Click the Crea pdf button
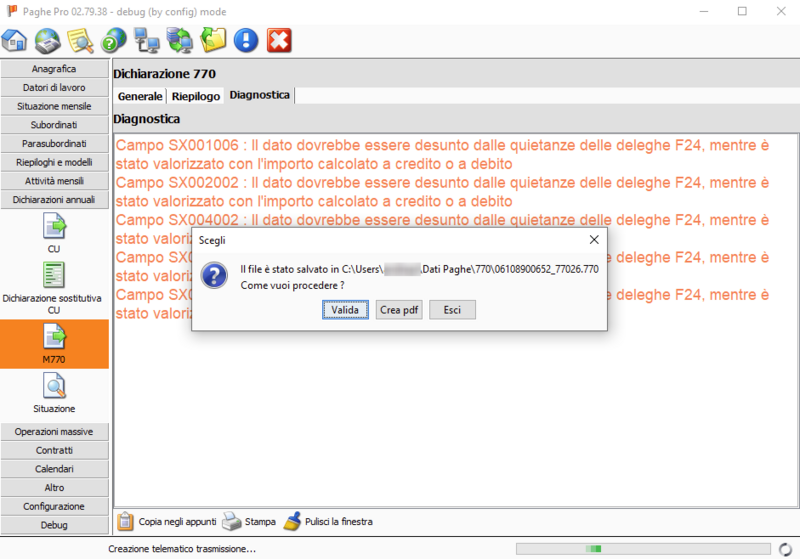The width and height of the screenshot is (800, 559). tap(399, 310)
